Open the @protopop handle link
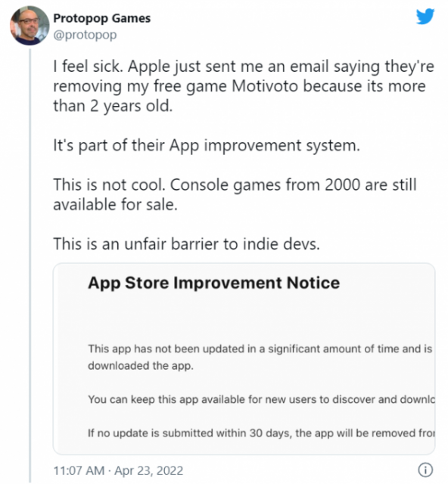Image resolution: width=448 pixels, height=484 pixels. click(x=85, y=35)
